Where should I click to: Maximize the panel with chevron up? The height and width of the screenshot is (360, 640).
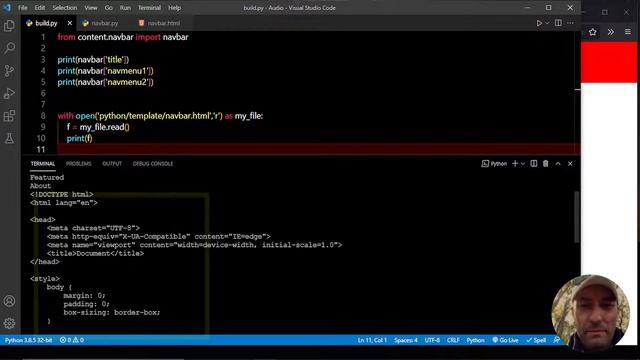pyautogui.click(x=558, y=164)
